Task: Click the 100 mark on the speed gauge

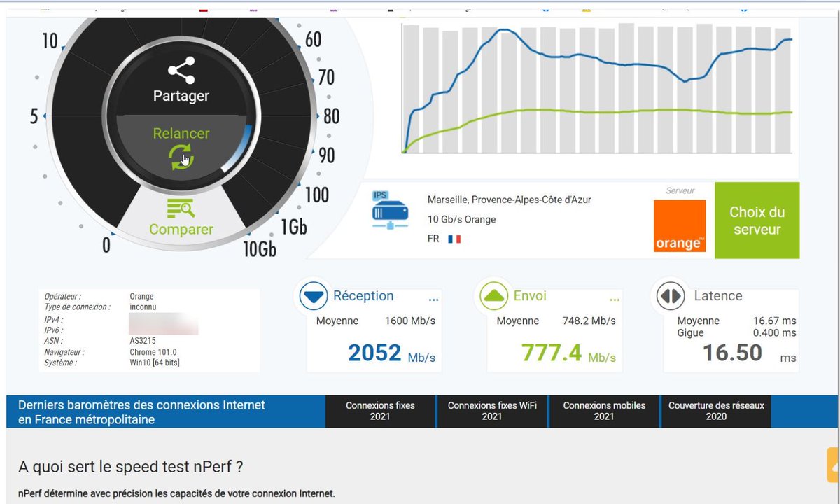Action: pyautogui.click(x=317, y=194)
